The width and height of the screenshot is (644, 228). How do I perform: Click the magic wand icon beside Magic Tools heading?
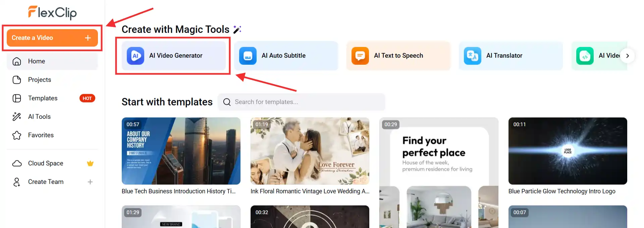tap(237, 30)
